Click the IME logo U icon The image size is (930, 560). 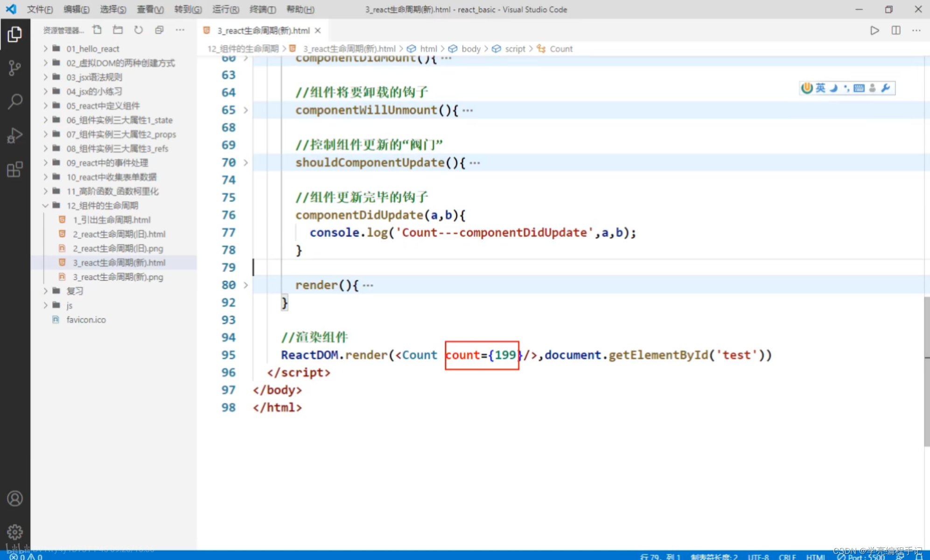[x=807, y=88]
